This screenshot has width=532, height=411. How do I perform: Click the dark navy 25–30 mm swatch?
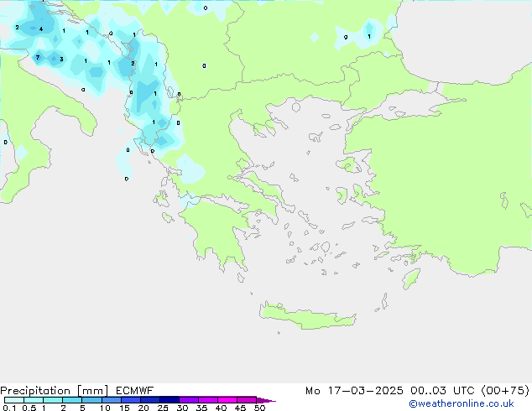pos(169,400)
